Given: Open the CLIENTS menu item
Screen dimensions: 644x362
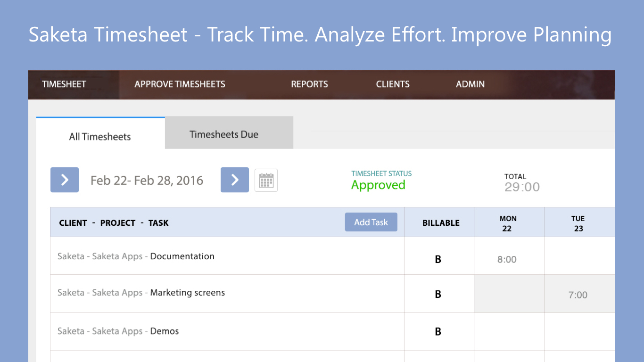Looking at the screenshot, I should point(393,84).
